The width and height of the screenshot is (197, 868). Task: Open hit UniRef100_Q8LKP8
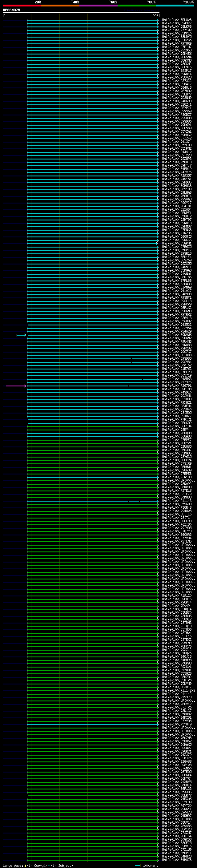click(x=177, y=26)
